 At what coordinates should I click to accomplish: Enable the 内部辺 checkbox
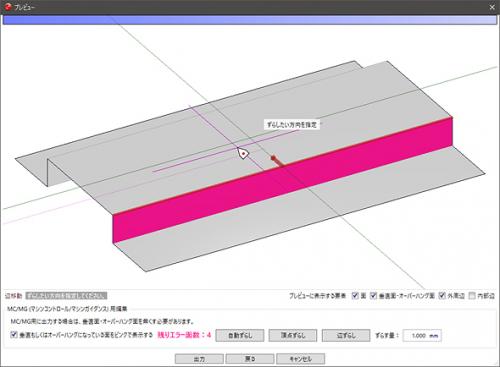tap(472, 295)
